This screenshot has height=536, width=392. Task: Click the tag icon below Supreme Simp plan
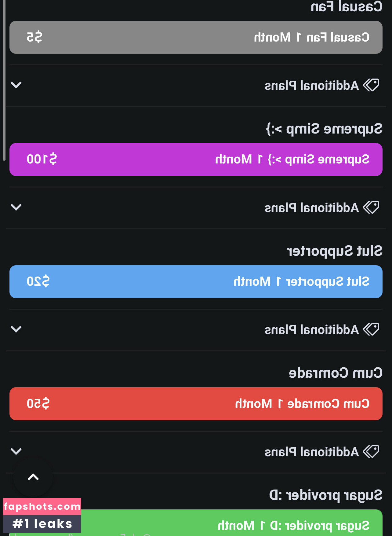pos(371,207)
